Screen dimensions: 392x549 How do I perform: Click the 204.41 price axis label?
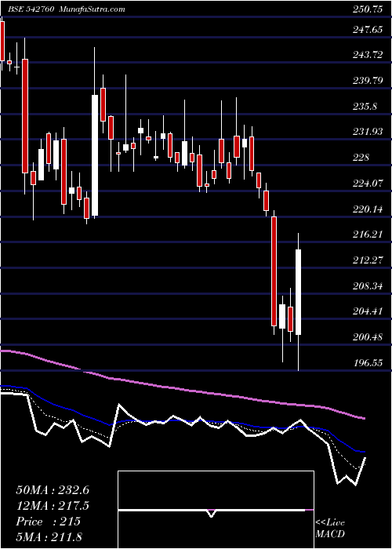pos(368,311)
